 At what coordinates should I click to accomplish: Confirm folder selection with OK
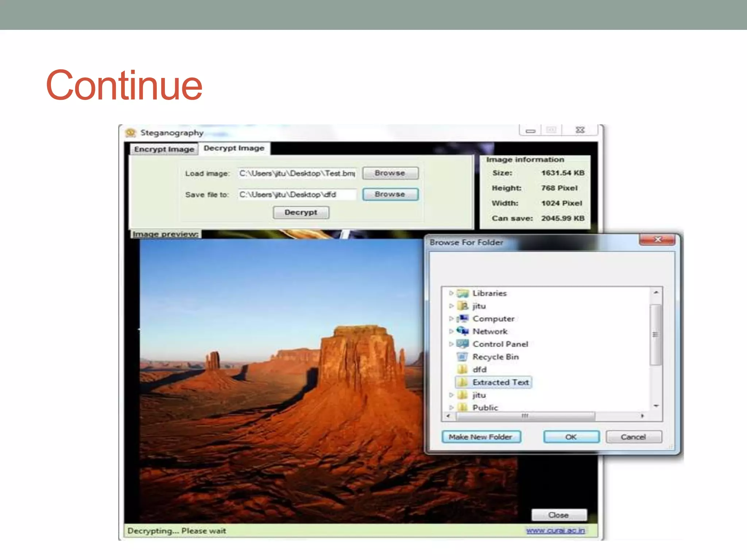click(571, 437)
